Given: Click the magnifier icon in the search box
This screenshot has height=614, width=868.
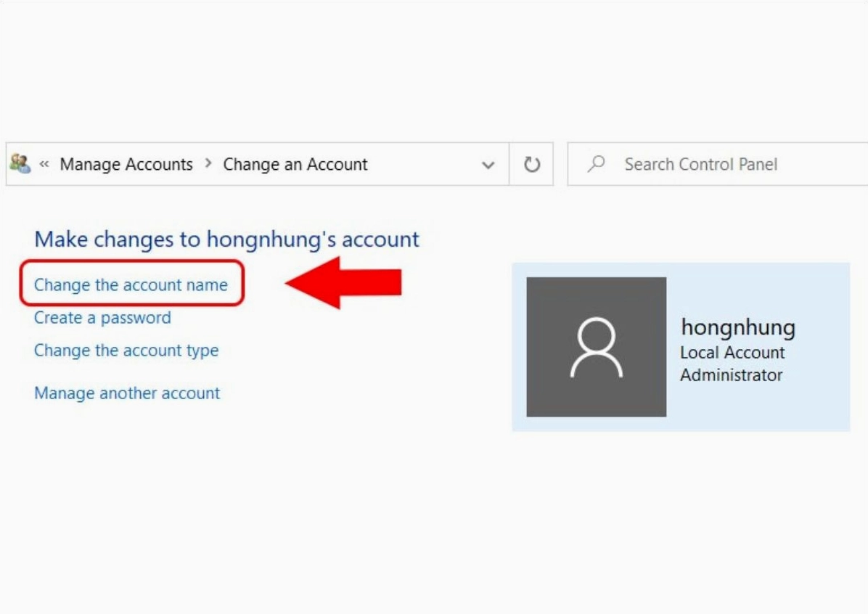Looking at the screenshot, I should click(595, 164).
